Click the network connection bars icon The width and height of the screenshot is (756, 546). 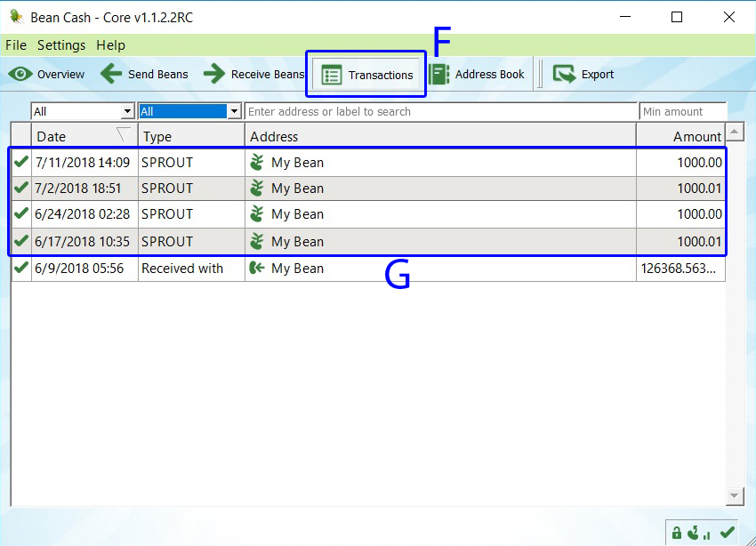(707, 534)
